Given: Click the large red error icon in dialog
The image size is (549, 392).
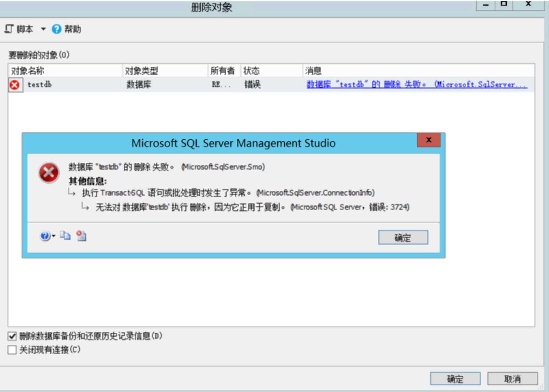Looking at the screenshot, I should 49,173.
